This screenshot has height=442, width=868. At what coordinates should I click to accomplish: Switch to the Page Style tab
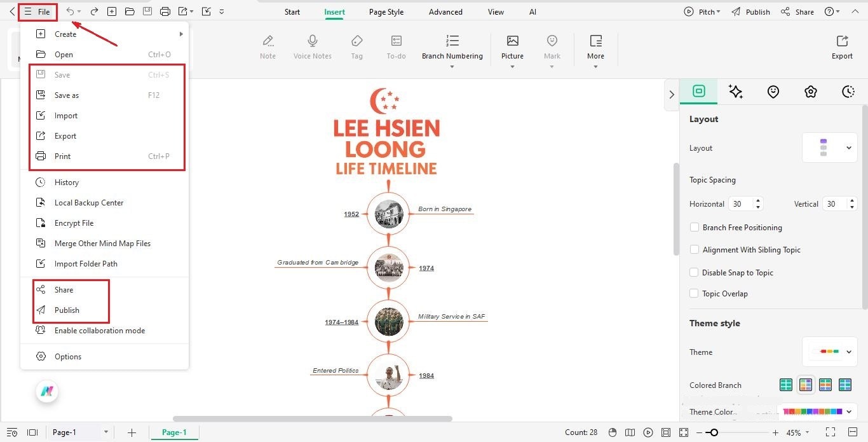[x=386, y=12]
